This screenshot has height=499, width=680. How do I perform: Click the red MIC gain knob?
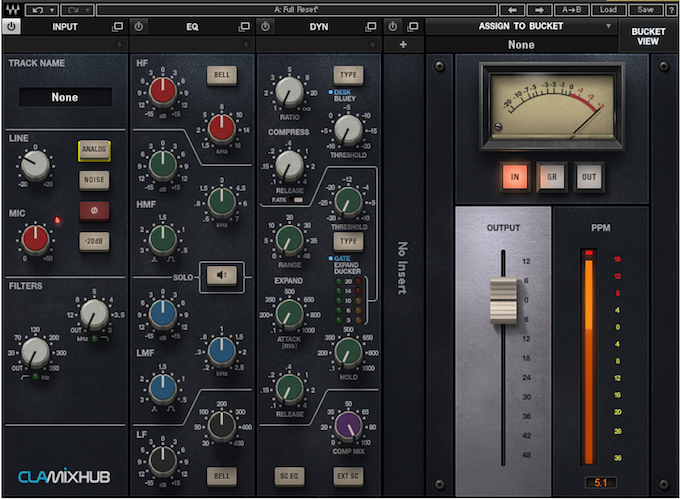pos(35,239)
